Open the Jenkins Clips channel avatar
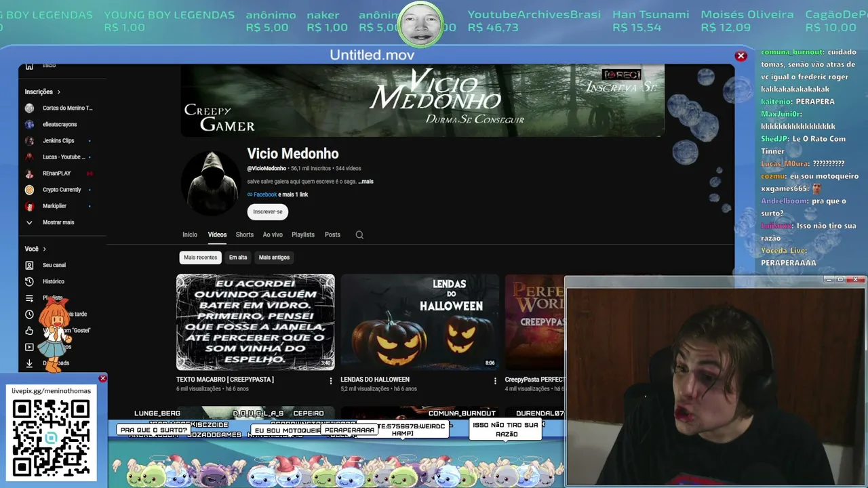The width and height of the screenshot is (868, 488). (x=29, y=141)
